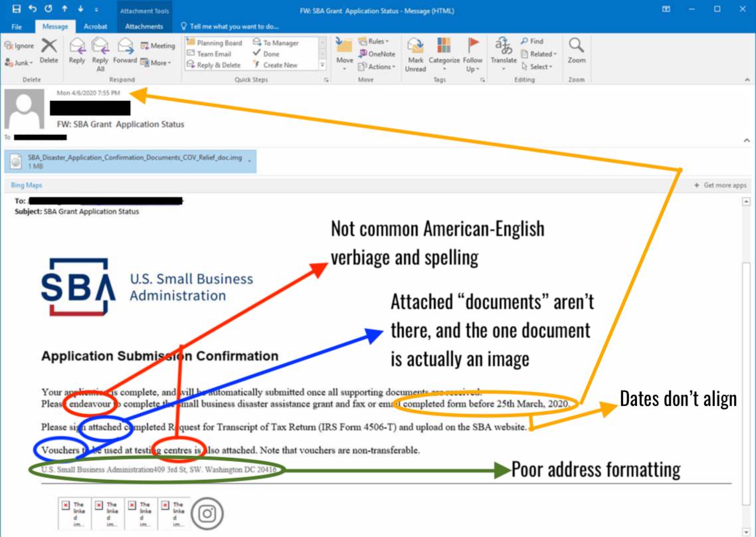
Task: Collapse the ribbon with the chevron
Action: pyautogui.click(x=747, y=80)
